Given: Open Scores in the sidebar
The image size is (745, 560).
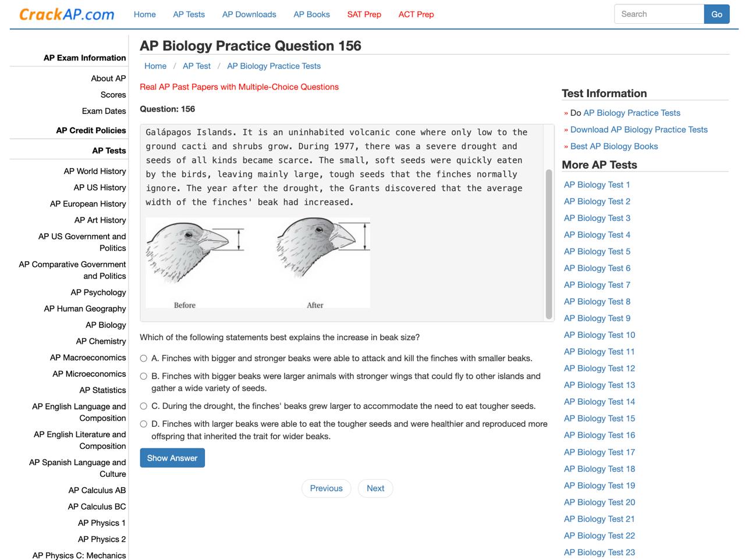Looking at the screenshot, I should [x=113, y=94].
